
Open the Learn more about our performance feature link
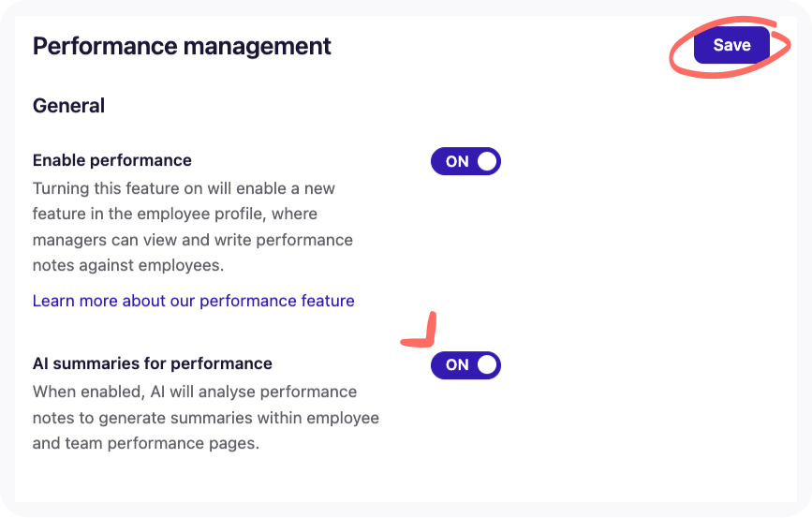point(193,301)
